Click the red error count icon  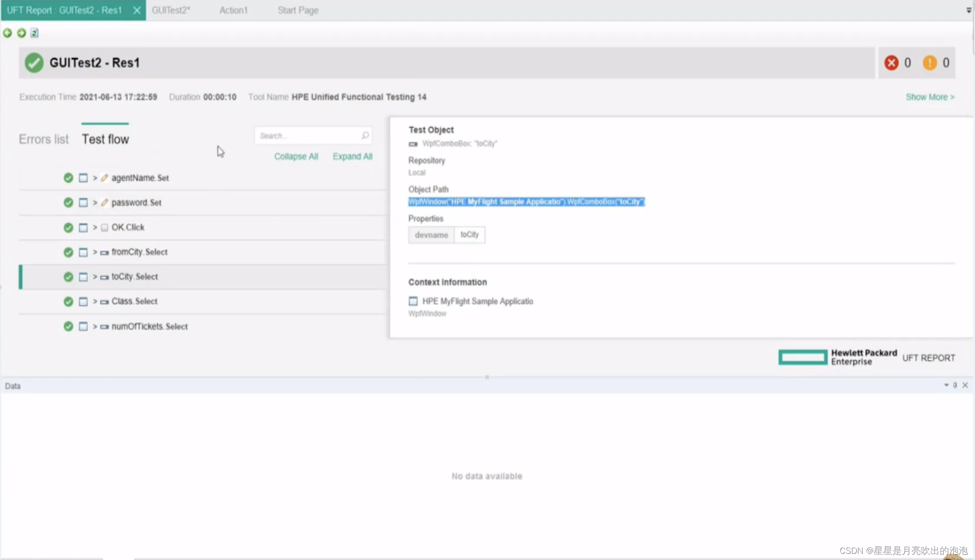pos(891,63)
